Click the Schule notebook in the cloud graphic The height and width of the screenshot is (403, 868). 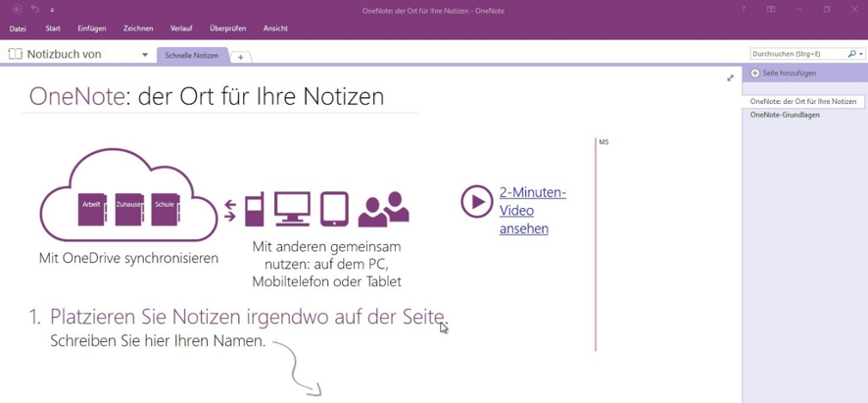pos(165,209)
